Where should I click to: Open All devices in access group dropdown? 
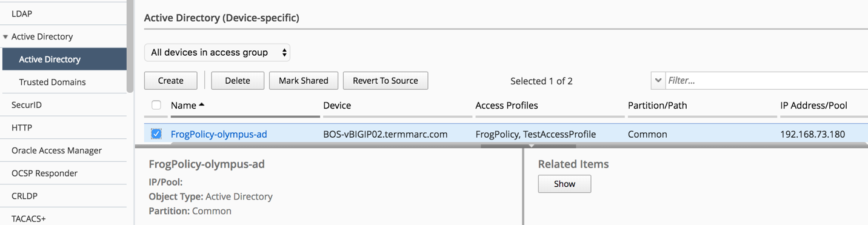click(217, 53)
